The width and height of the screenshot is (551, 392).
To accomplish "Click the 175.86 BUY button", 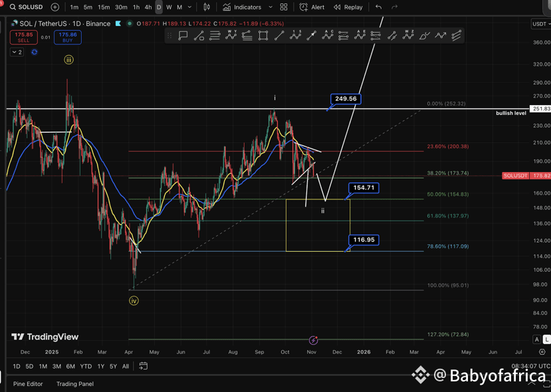I will pyautogui.click(x=68, y=37).
